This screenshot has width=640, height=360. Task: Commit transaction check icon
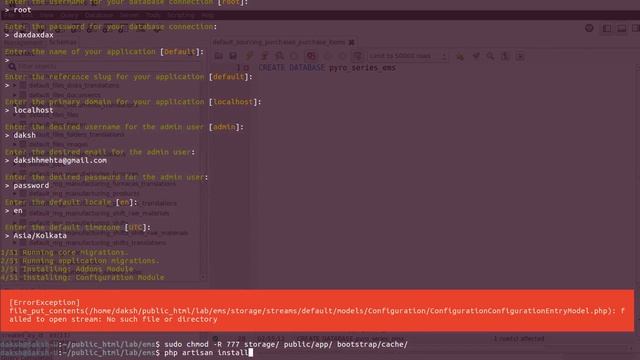[328, 56]
